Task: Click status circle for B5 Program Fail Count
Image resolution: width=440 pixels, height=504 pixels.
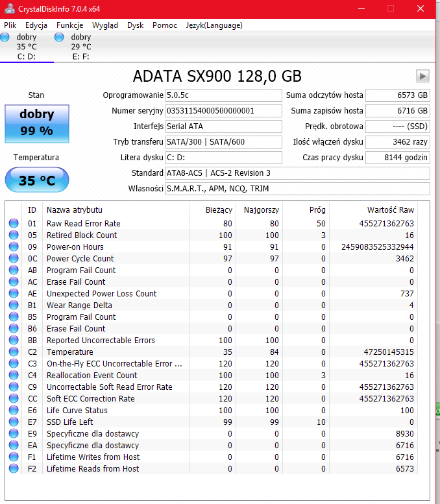Action: (x=14, y=317)
